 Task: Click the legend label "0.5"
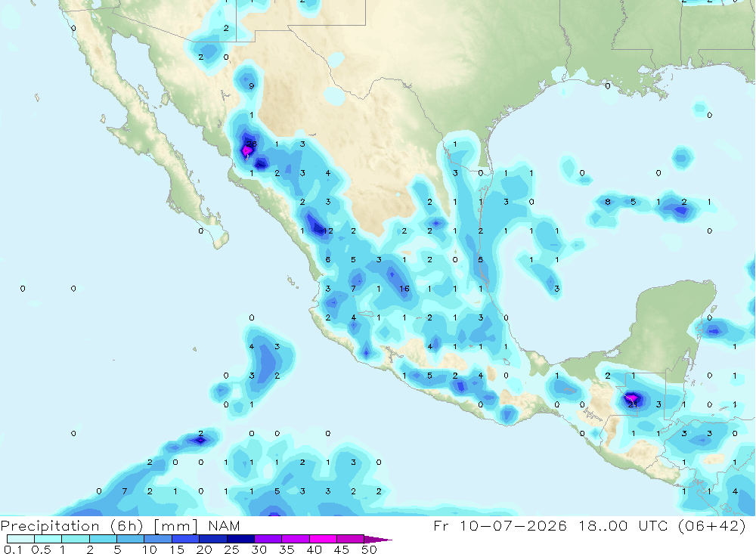point(41,549)
